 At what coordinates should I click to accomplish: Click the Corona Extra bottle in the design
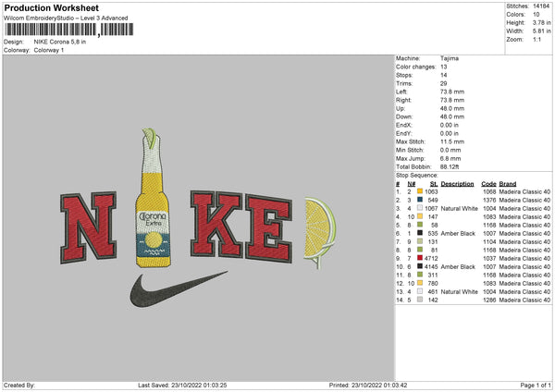pos(153,202)
